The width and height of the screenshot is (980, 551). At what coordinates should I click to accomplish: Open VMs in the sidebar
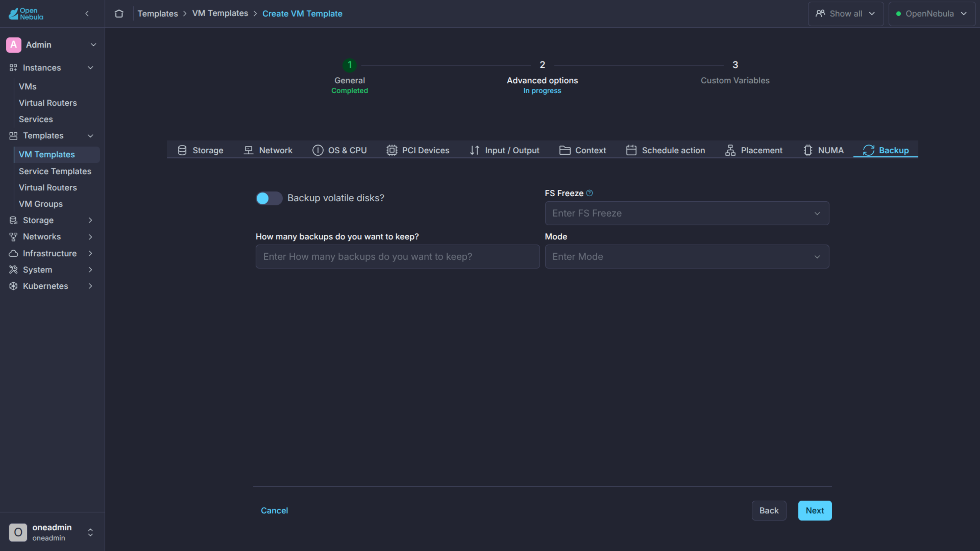click(28, 86)
